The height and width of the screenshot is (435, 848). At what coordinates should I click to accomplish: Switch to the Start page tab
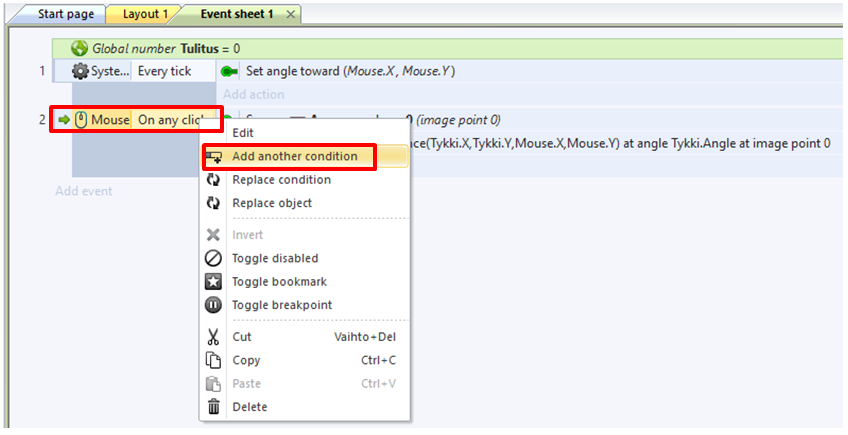[x=65, y=15]
